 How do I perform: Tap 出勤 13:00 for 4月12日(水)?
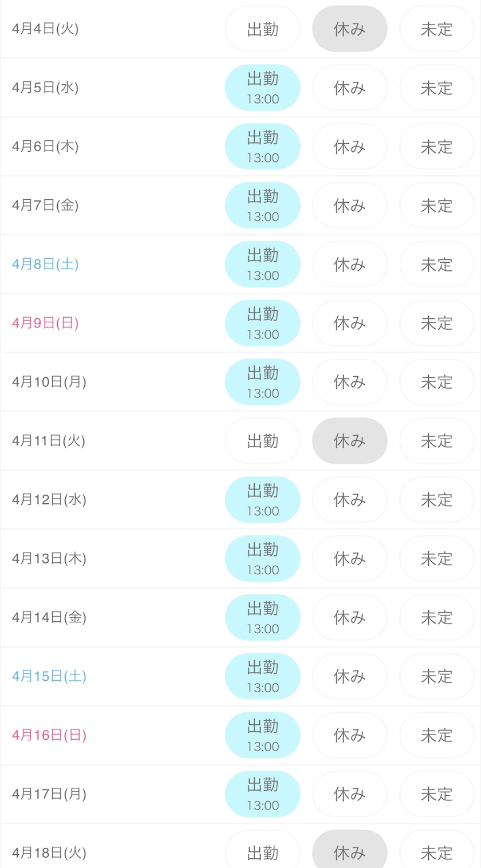click(263, 500)
